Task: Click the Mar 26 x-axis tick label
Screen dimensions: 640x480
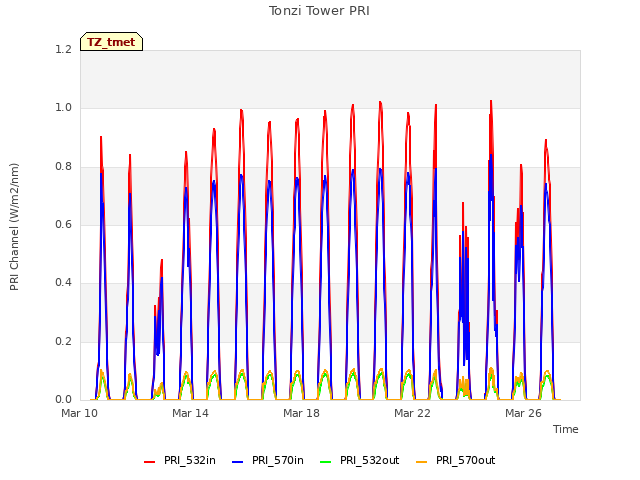Action: (523, 413)
